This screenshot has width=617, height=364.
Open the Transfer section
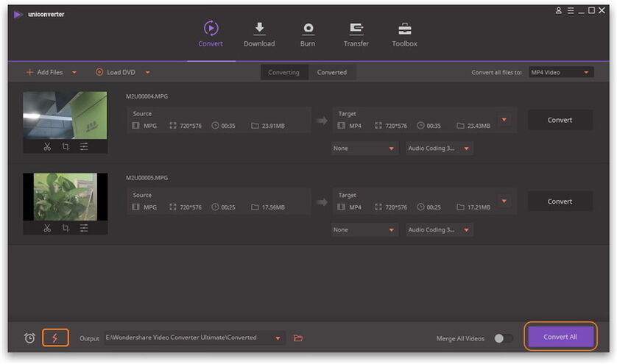[356, 35]
